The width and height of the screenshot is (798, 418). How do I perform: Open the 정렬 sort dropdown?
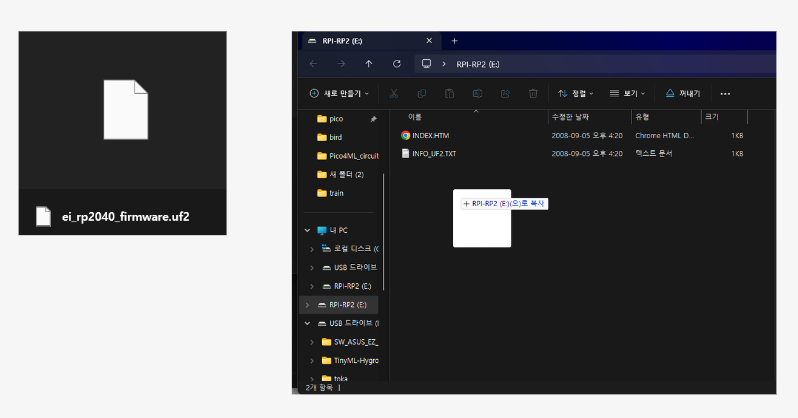tap(576, 93)
